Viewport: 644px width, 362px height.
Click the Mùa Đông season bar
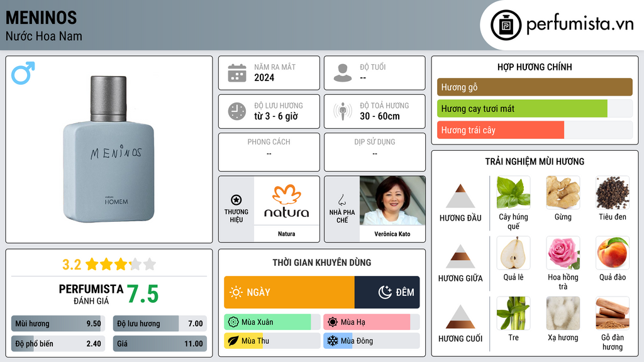point(371,341)
